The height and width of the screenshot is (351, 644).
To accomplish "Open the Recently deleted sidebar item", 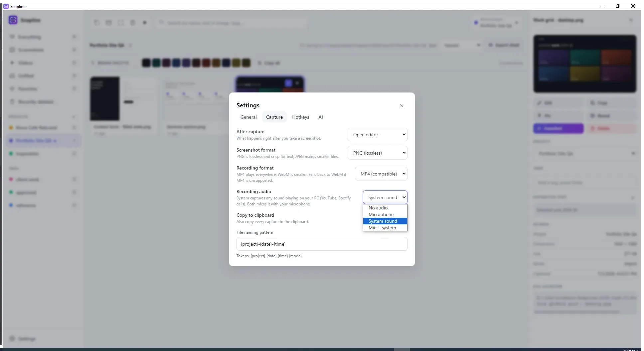I will [43, 102].
